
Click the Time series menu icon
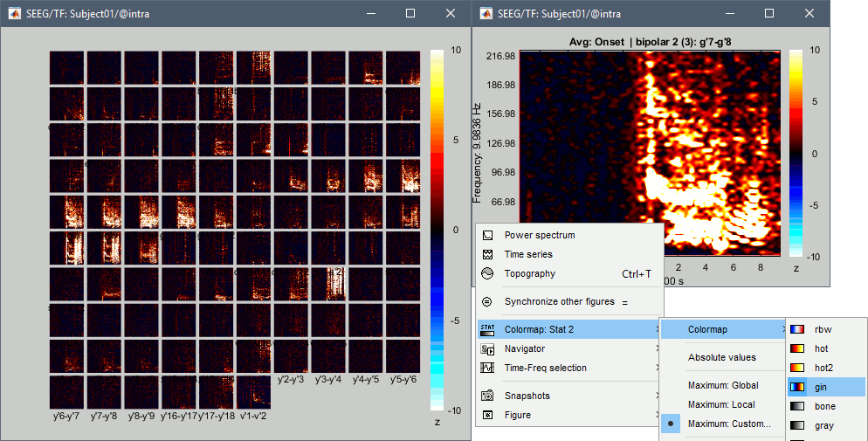point(487,254)
